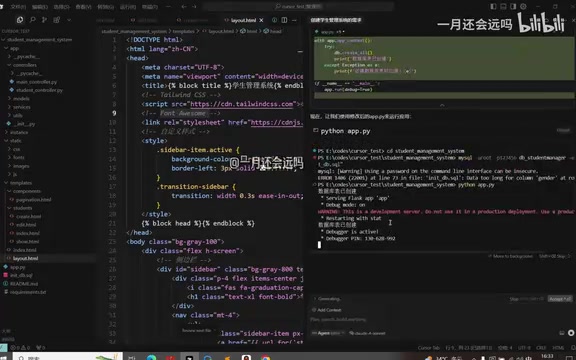Open init_db.sql file
Image resolution: width=576 pixels, height=360 pixels.
(21, 275)
